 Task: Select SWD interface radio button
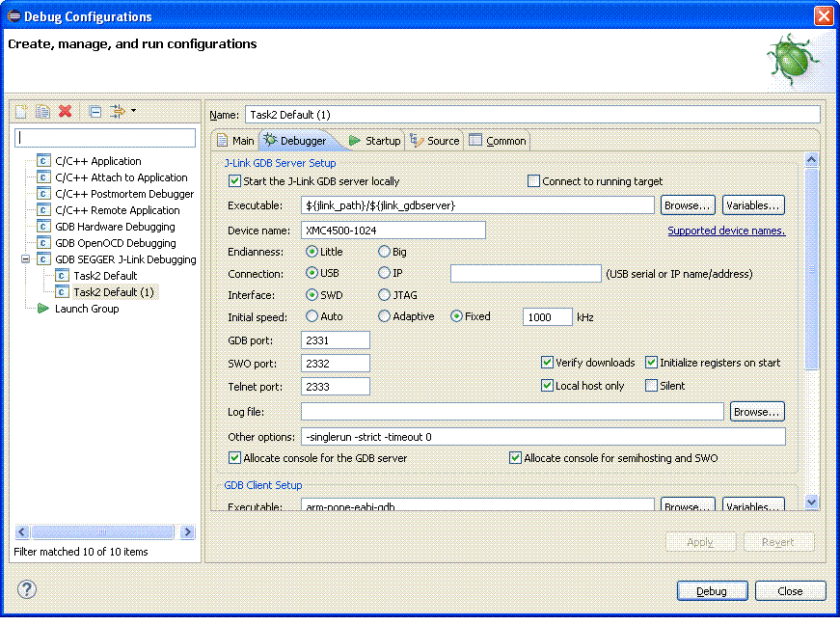[312, 294]
